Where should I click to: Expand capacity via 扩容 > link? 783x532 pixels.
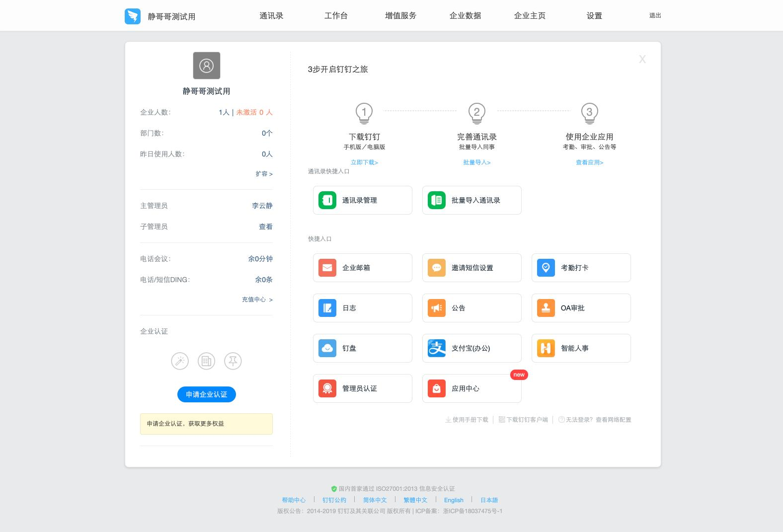coord(264,174)
